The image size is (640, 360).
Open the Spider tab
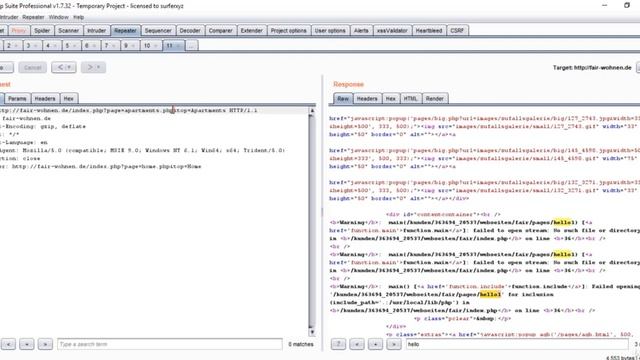point(42,31)
